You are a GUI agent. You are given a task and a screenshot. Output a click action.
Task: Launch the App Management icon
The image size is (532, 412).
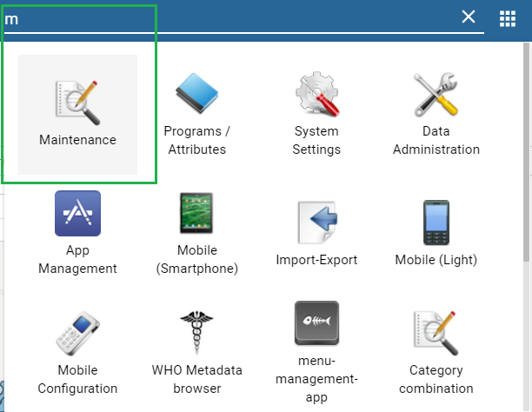pyautogui.click(x=77, y=214)
